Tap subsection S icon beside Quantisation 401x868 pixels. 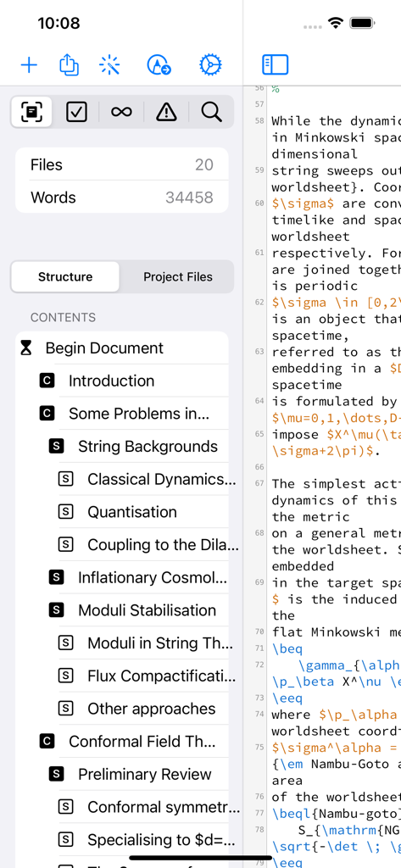coord(65,512)
